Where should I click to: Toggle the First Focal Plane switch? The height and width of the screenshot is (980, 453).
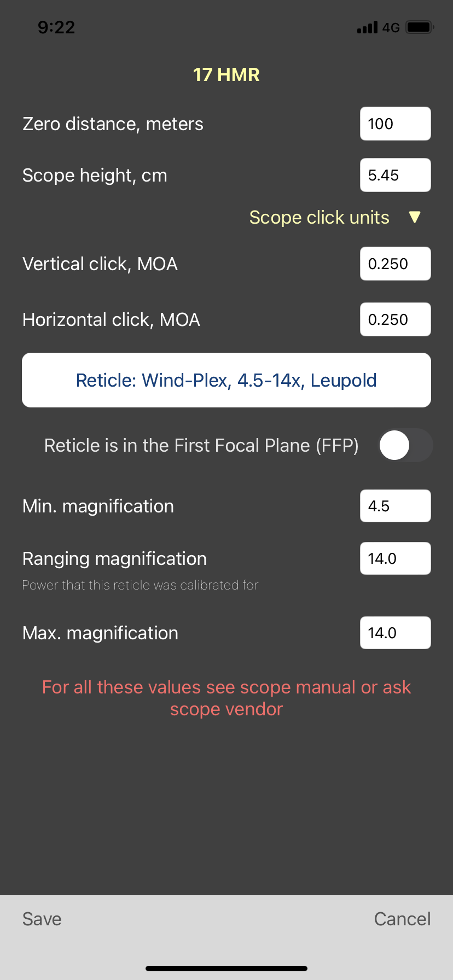[406, 445]
